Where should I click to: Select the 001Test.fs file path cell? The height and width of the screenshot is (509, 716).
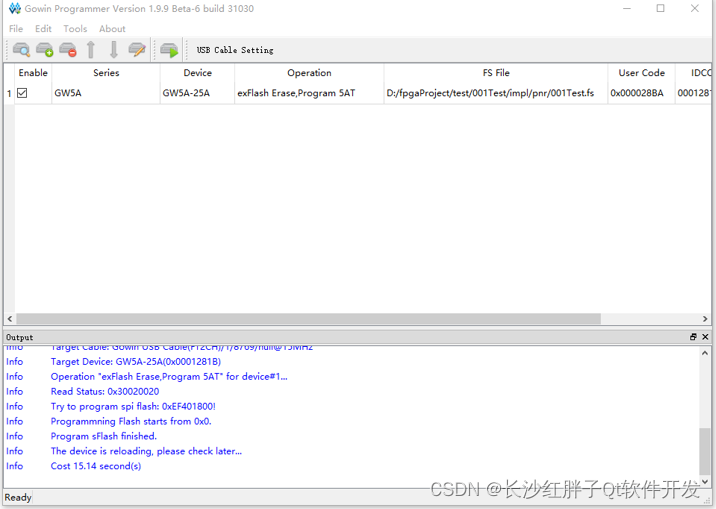(x=496, y=93)
